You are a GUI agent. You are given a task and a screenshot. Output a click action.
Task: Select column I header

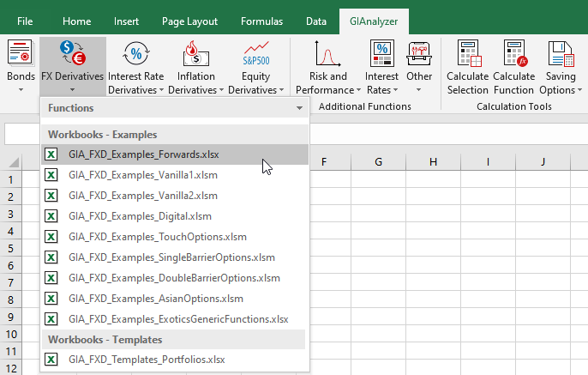pyautogui.click(x=488, y=162)
